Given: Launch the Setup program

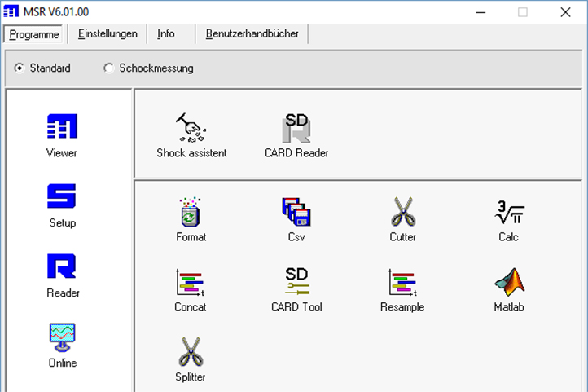Looking at the screenshot, I should (62, 198).
